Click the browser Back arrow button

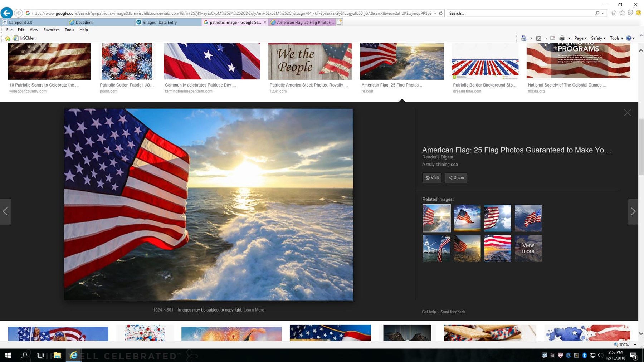pyautogui.click(x=6, y=13)
